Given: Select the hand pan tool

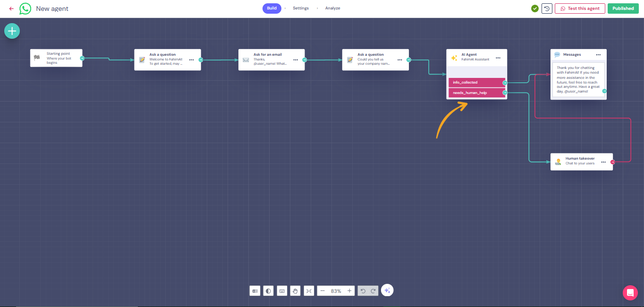Looking at the screenshot, I should click(295, 291).
